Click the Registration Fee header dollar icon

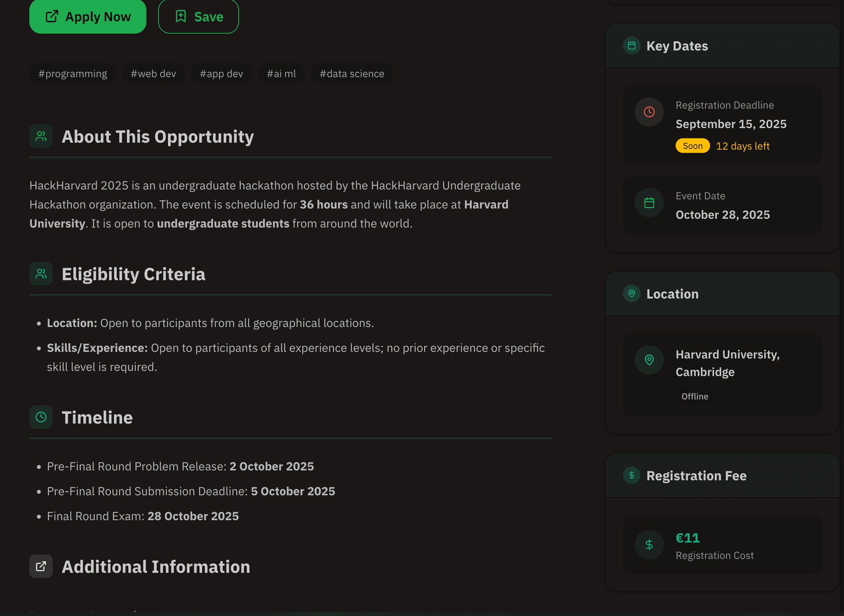coord(632,475)
